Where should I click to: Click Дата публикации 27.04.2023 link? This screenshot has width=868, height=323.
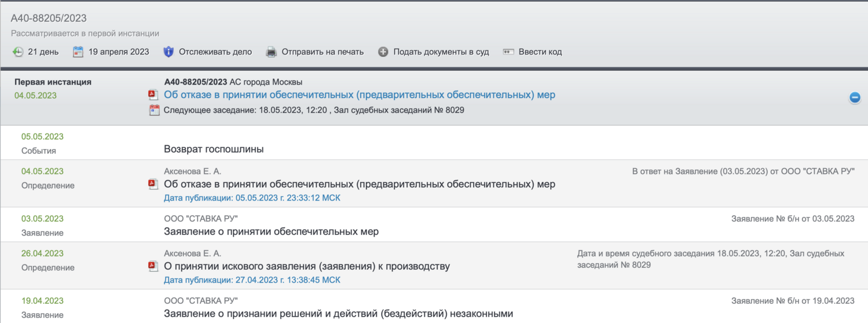click(x=252, y=280)
